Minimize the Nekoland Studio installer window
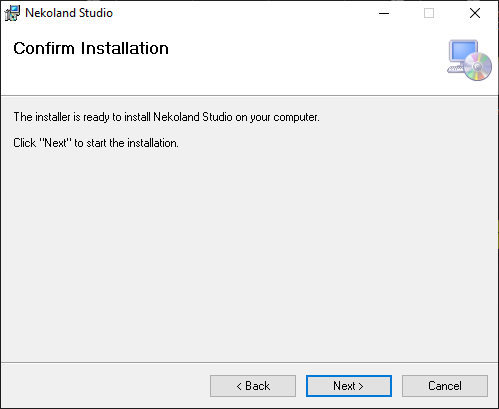Viewport: 499px width, 409px height. (x=384, y=13)
